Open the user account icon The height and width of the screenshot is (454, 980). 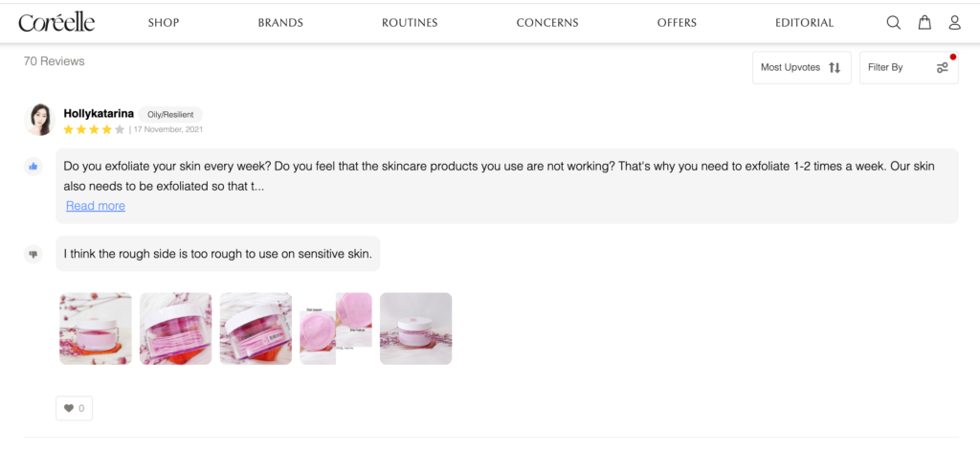(x=954, y=23)
